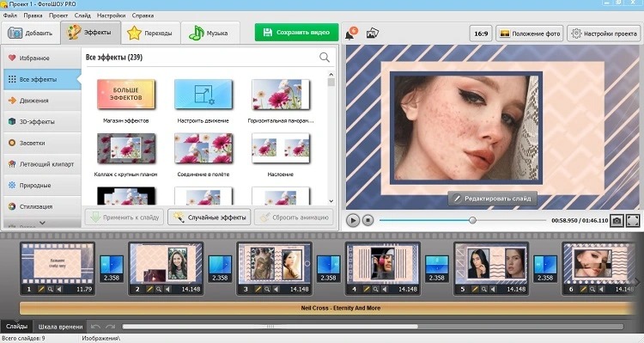
Task: Select Летающий клипарт category
Action: pyautogui.click(x=42, y=164)
